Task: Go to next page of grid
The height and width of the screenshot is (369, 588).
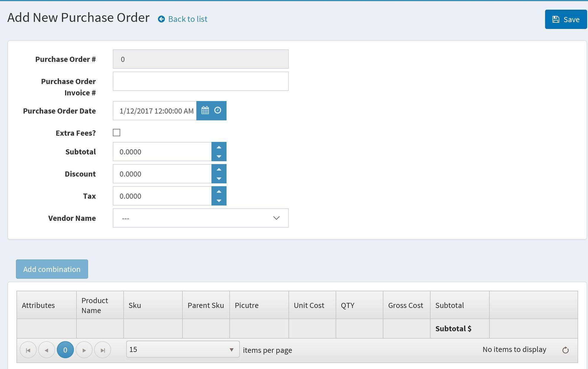Action: [84, 350]
